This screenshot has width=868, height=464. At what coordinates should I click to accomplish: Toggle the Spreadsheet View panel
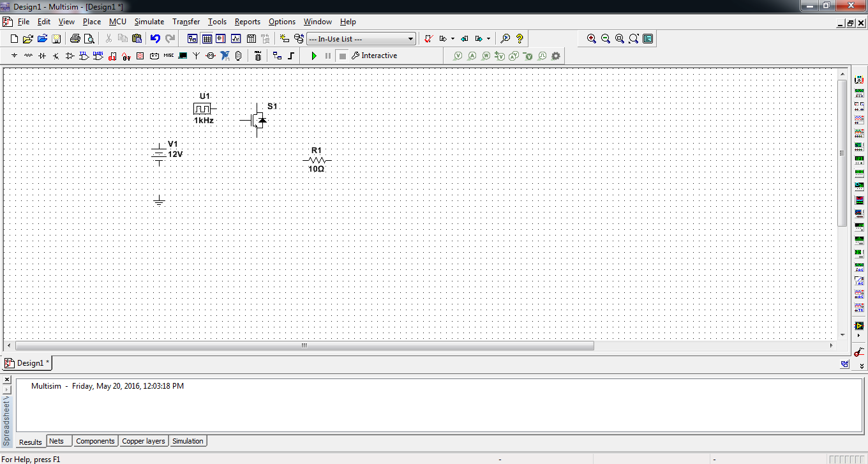207,38
